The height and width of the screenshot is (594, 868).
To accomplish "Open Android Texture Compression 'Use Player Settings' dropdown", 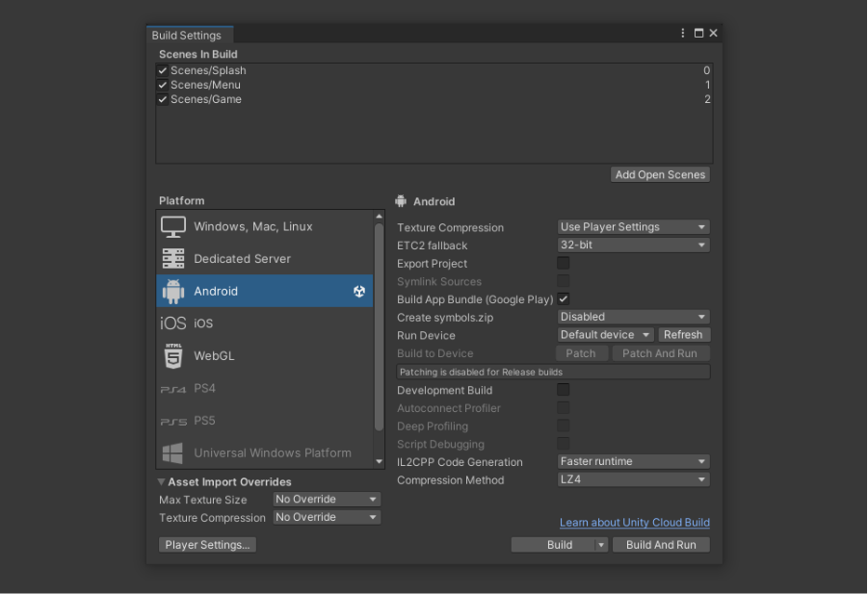I will coord(633,227).
